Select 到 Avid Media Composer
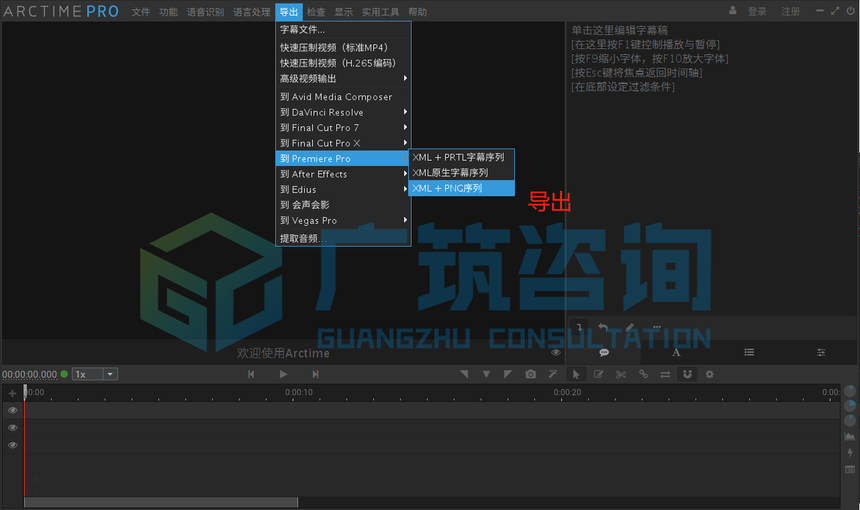860x510 pixels. 343,97
